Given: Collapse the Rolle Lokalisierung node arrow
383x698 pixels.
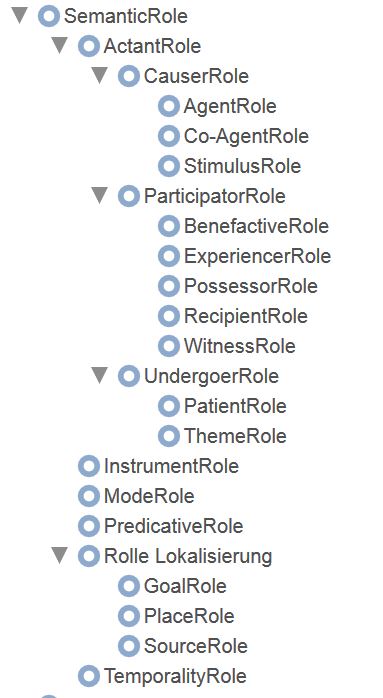Looking at the screenshot, I should [59, 555].
